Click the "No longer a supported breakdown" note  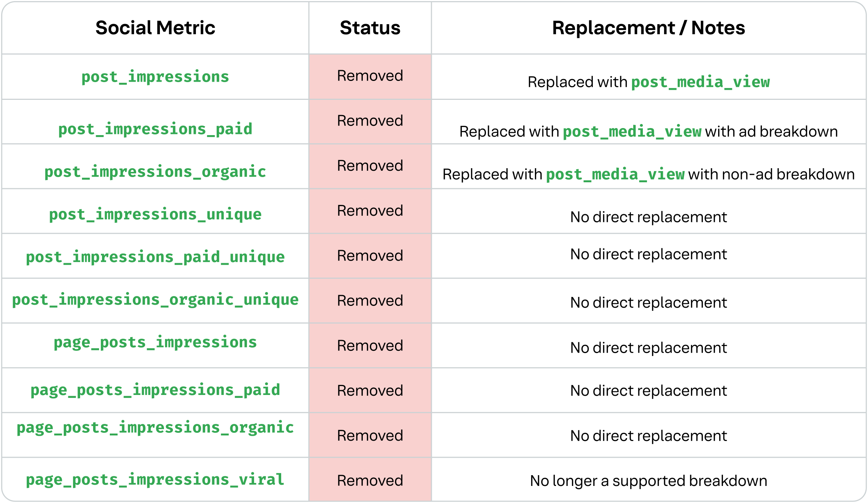648,481
